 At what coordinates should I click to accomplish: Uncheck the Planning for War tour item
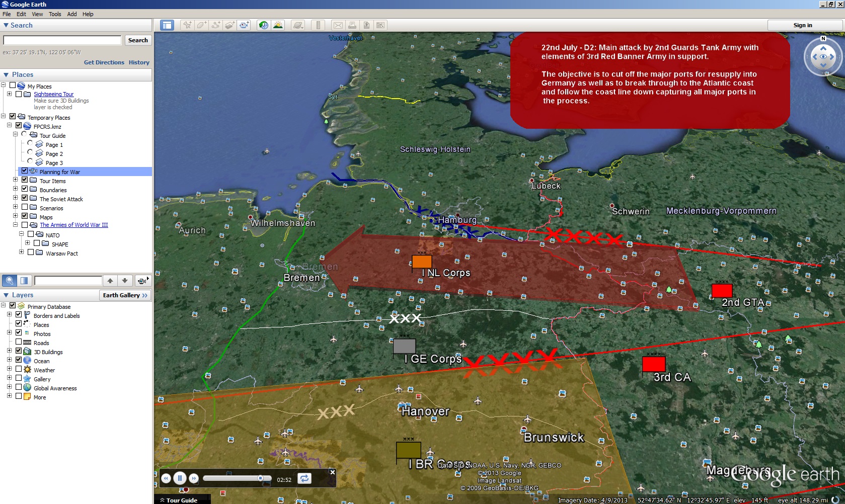[x=25, y=171]
